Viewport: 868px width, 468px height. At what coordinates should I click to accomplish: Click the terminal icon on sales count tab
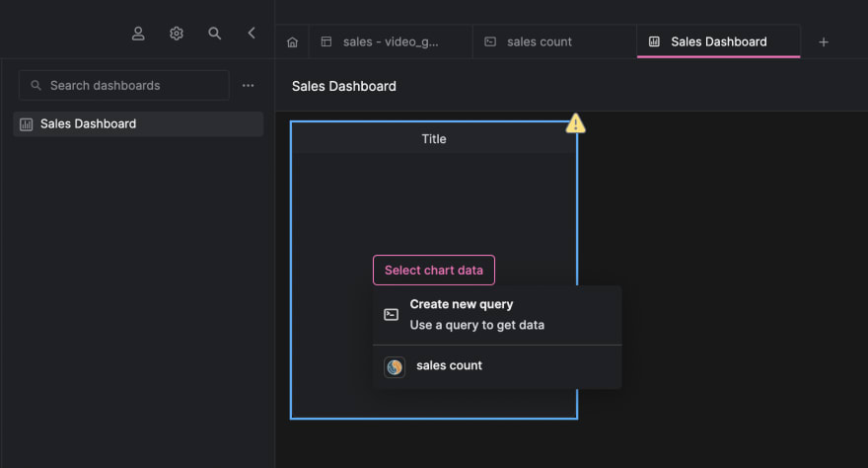pyautogui.click(x=490, y=41)
